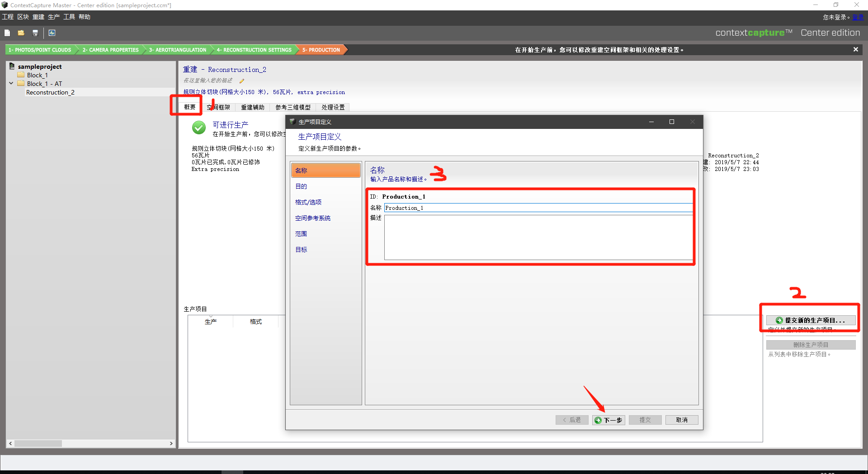Click the 下一步 button
868x474 pixels.
click(609, 420)
